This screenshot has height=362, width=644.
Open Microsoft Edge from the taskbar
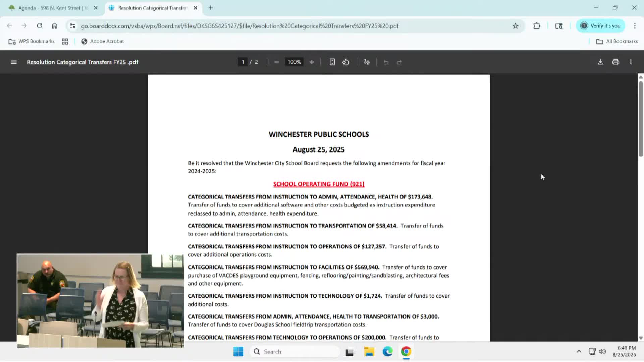[x=387, y=351]
